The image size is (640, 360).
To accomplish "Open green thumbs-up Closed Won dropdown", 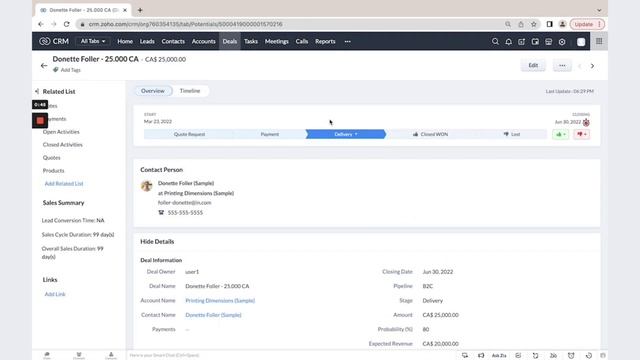I will (x=561, y=134).
